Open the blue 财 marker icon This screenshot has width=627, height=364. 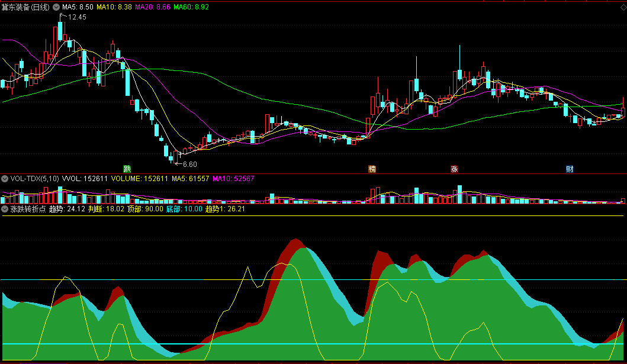coord(570,169)
